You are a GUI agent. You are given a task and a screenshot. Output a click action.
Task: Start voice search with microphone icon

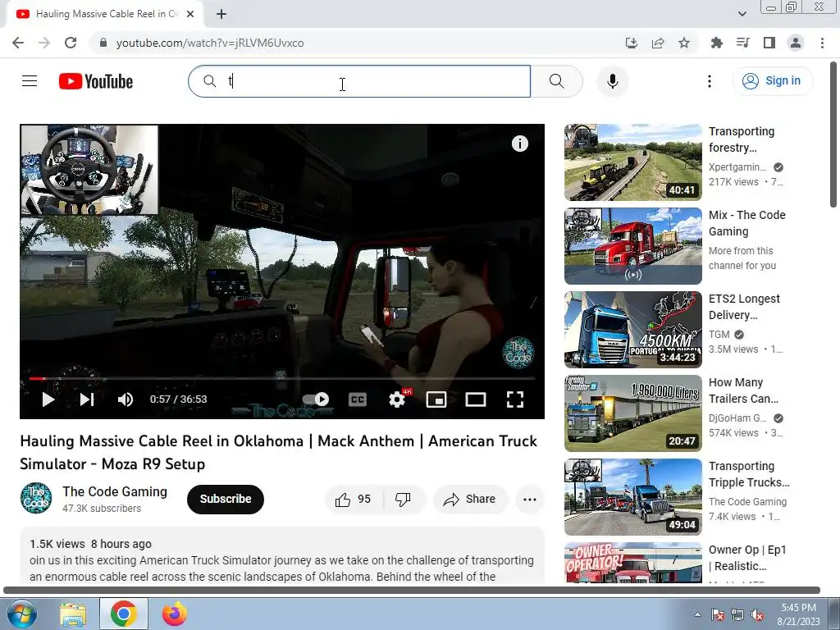coord(612,81)
